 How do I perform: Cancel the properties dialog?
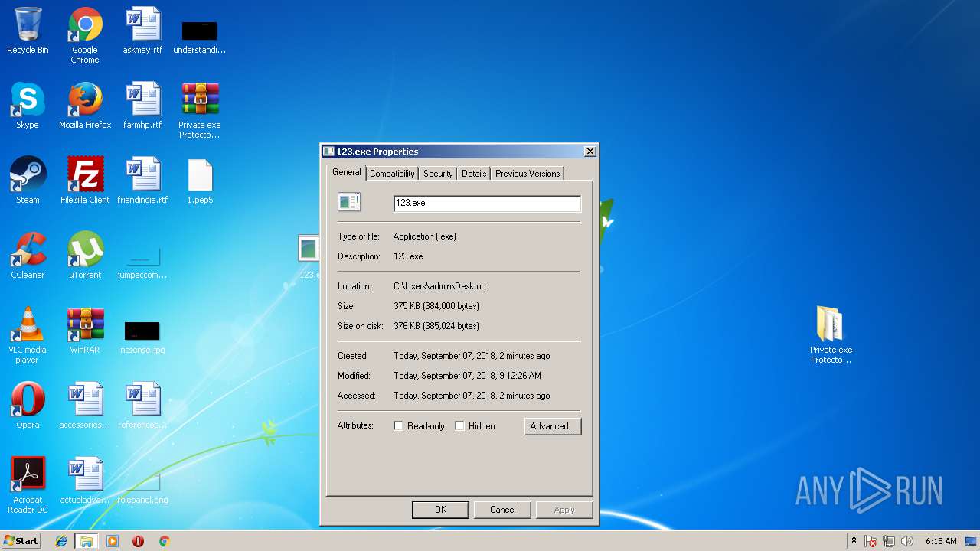tap(503, 510)
